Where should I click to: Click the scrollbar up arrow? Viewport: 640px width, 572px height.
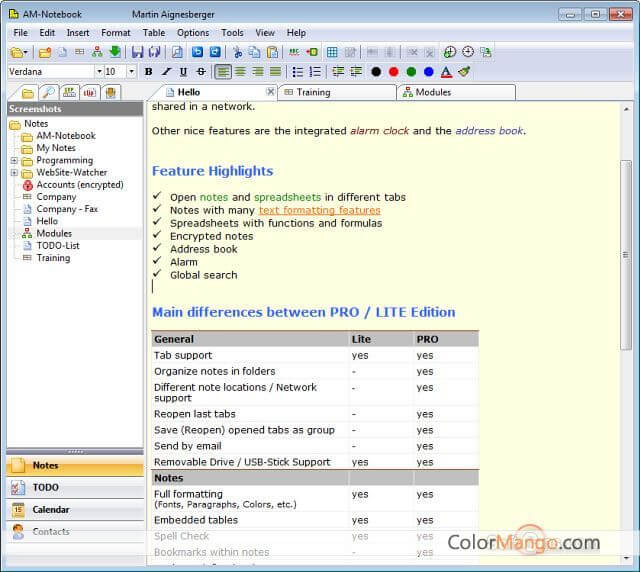click(x=626, y=109)
